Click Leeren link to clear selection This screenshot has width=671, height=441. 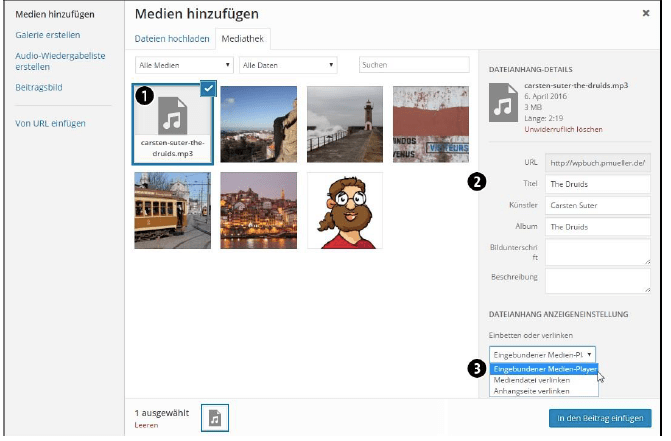coord(146,425)
